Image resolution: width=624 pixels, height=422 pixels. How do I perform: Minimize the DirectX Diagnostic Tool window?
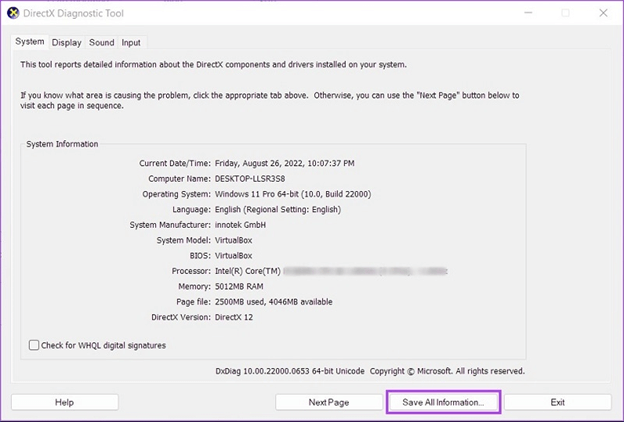pos(528,13)
